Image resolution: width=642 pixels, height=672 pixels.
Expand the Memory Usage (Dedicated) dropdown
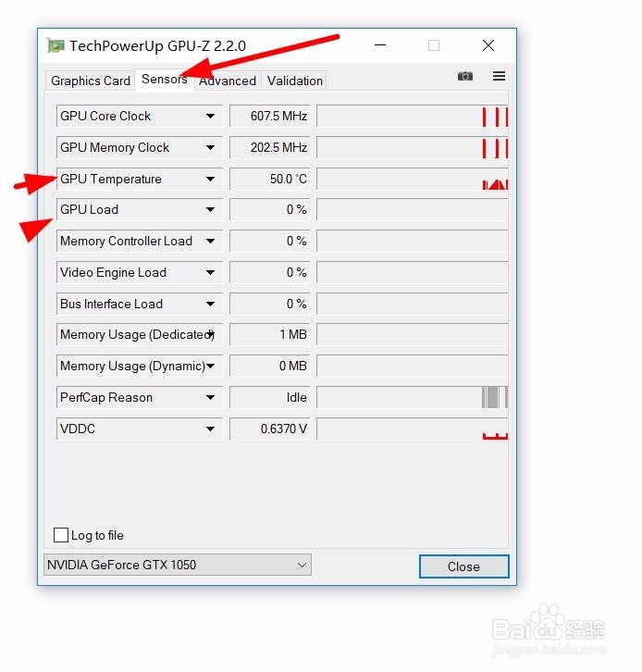point(211,334)
